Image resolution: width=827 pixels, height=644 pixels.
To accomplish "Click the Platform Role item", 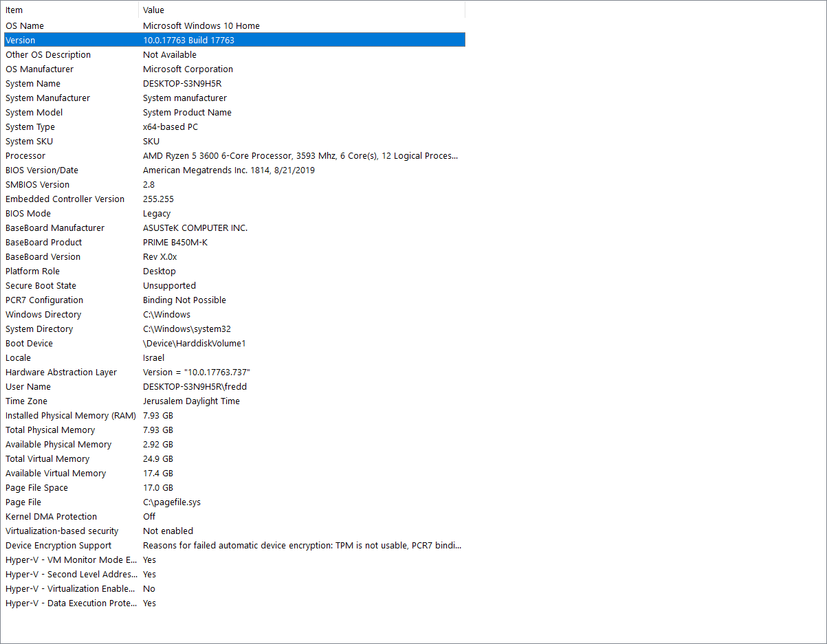I will pyautogui.click(x=32, y=271).
